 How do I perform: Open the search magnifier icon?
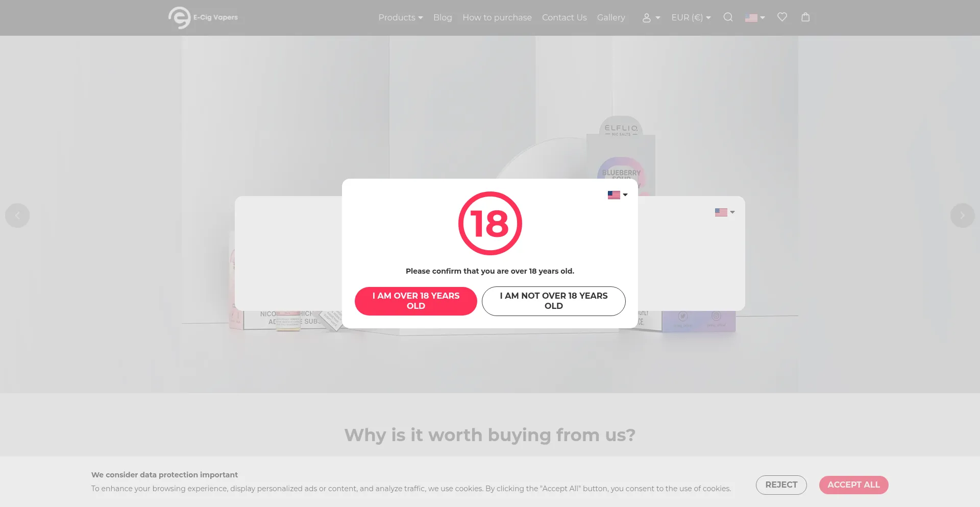(728, 17)
